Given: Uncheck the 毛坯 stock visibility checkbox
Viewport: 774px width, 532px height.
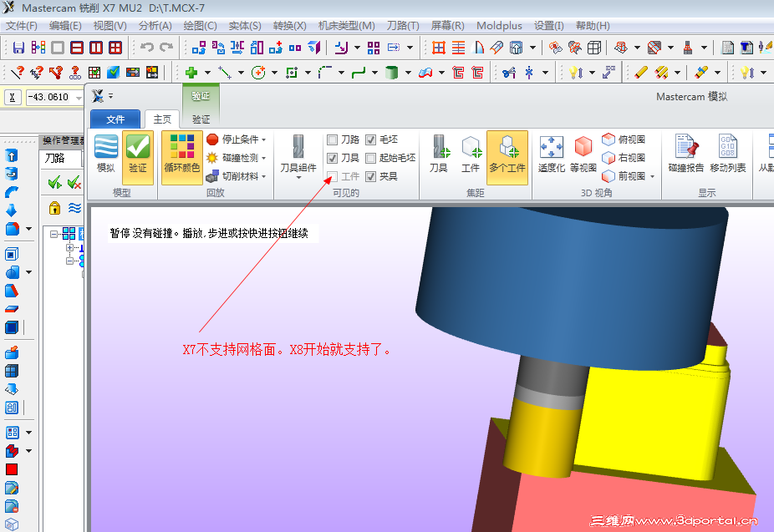Looking at the screenshot, I should point(371,140).
